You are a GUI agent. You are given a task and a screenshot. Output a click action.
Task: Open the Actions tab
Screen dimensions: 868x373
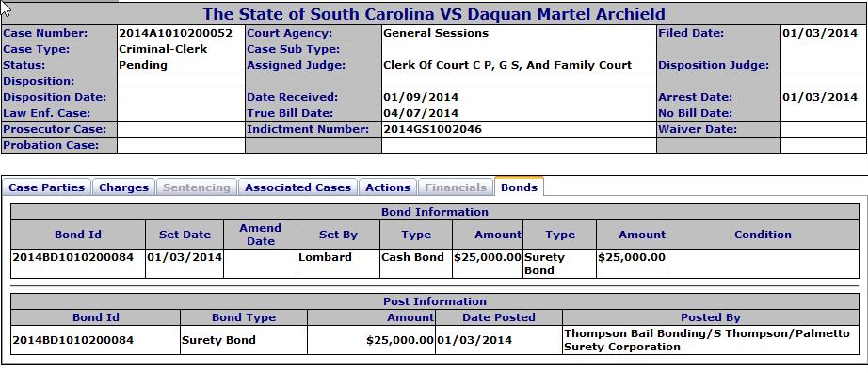point(388,187)
